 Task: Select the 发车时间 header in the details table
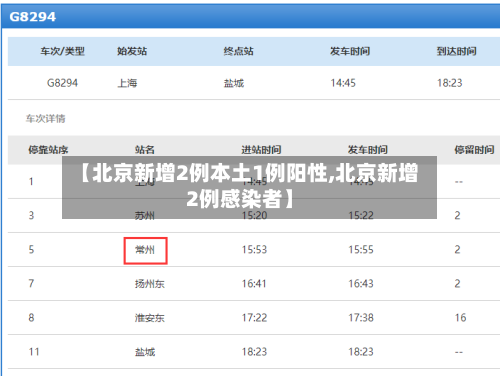368,150
